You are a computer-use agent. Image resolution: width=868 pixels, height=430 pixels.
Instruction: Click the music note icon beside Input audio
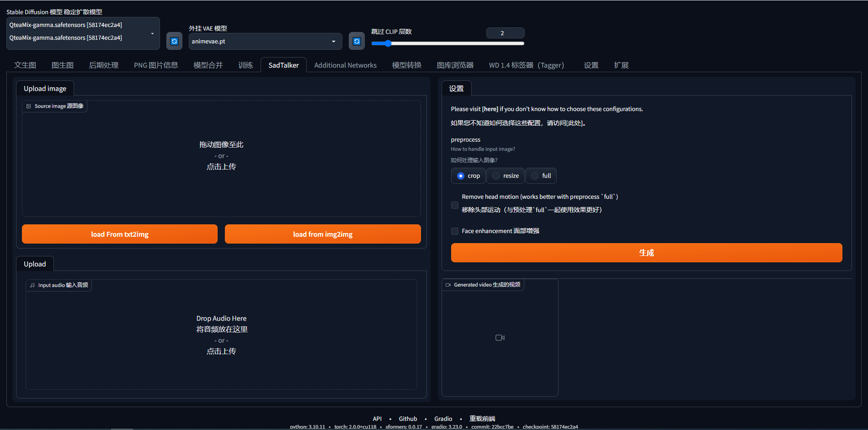pyautogui.click(x=32, y=285)
